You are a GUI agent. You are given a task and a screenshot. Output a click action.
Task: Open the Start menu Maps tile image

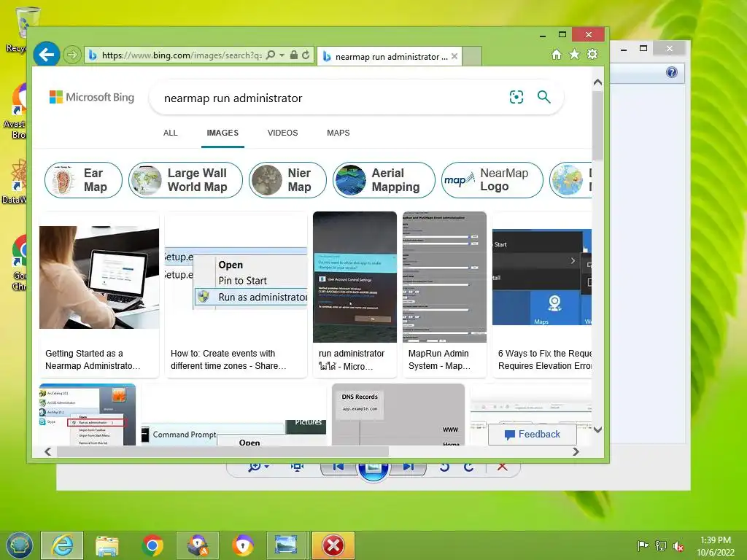(x=542, y=277)
